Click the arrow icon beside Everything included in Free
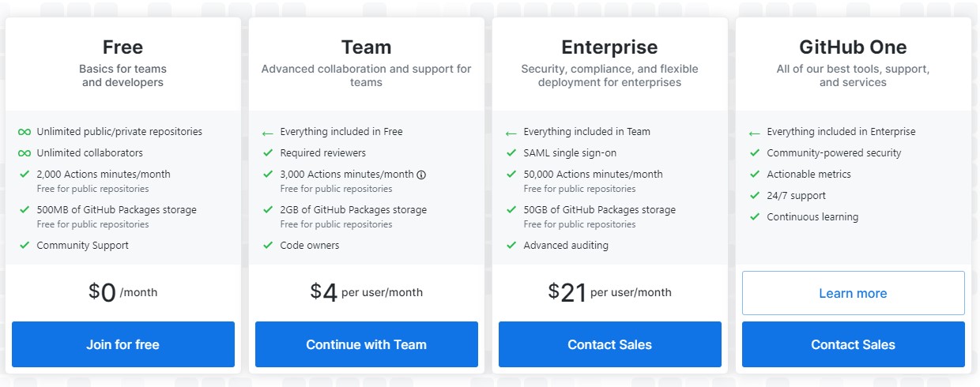980x387 pixels. [x=268, y=133]
